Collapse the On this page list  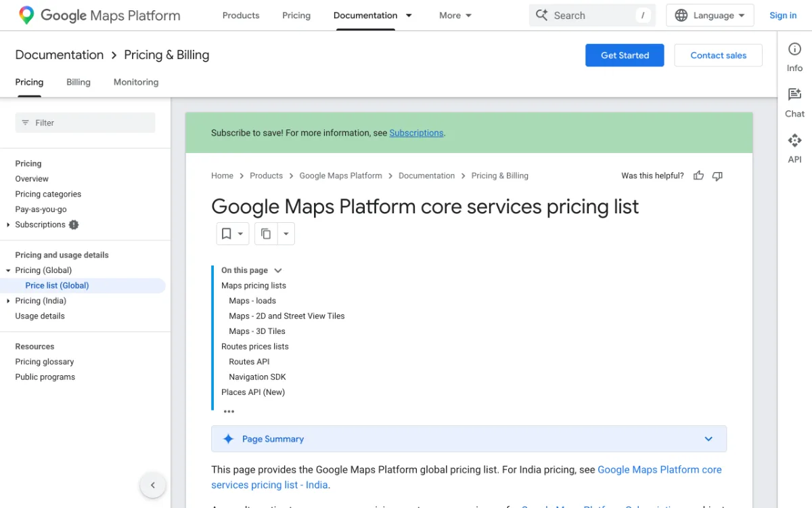(x=278, y=270)
